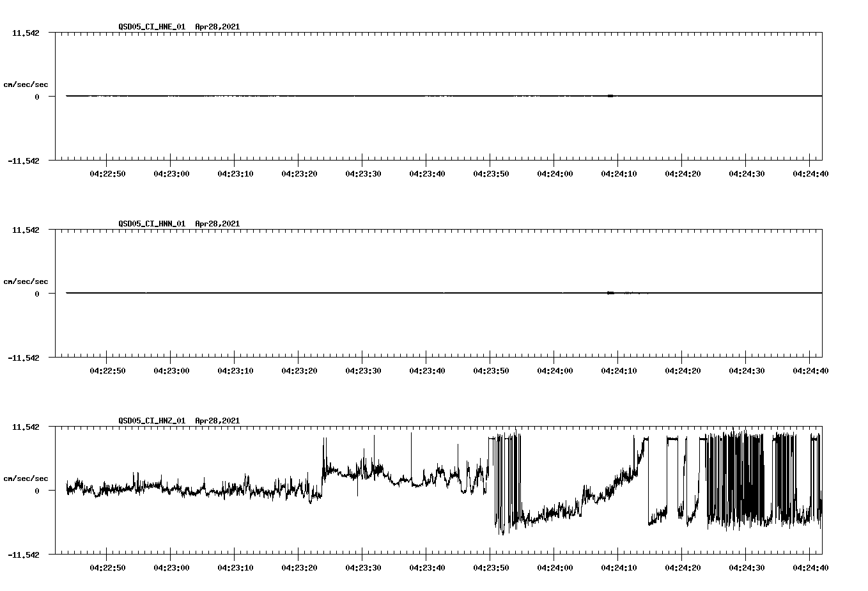Select the -11.542 value below the HNE plot

coord(24,161)
